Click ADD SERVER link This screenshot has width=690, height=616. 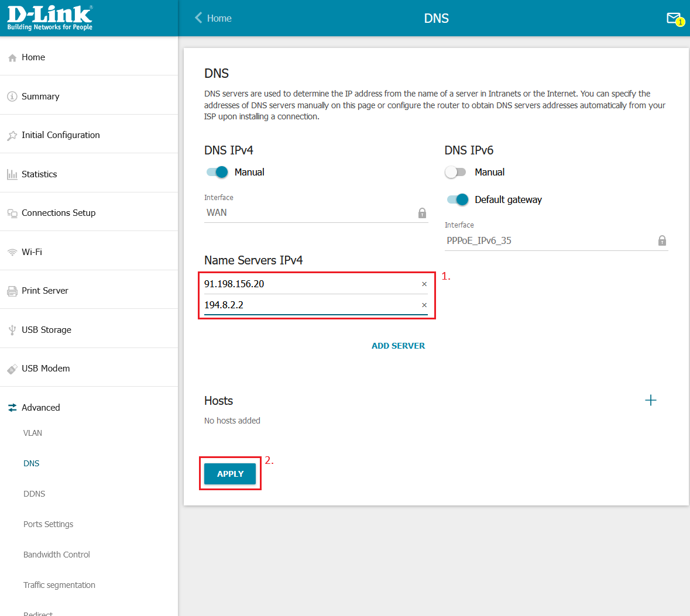(x=398, y=346)
